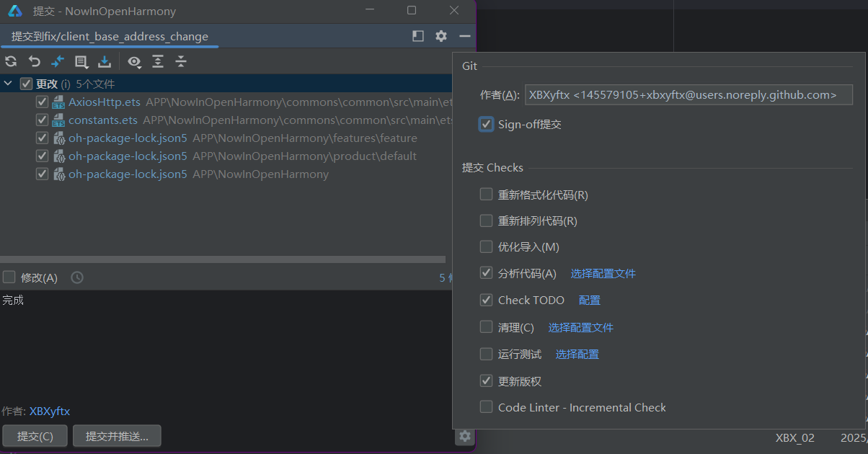Click the Changelists icon in toolbar
The width and height of the screenshot is (868, 454).
pyautogui.click(x=81, y=62)
